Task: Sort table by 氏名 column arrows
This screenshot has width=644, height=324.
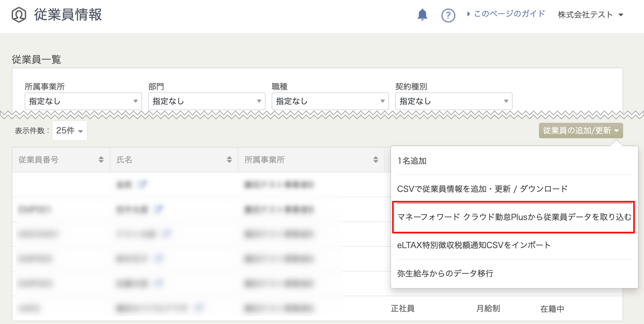Action: pyautogui.click(x=229, y=160)
